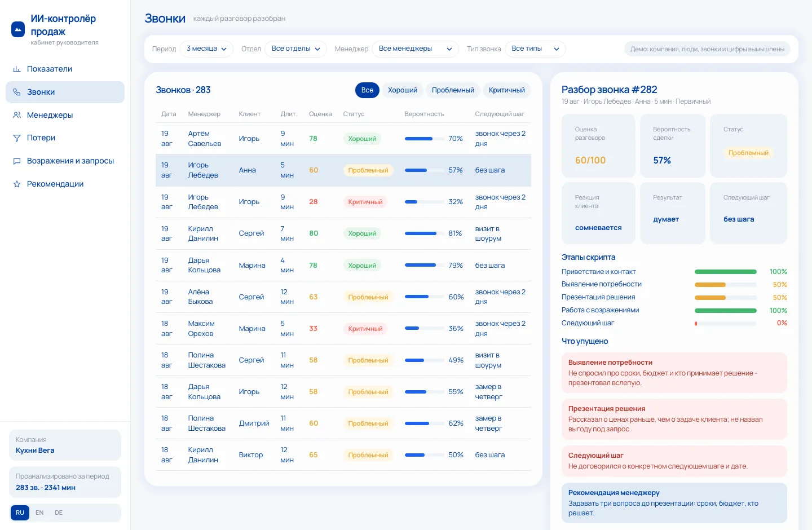
Task: Expand the Период dropdown showing 3 месяца
Action: pos(206,49)
